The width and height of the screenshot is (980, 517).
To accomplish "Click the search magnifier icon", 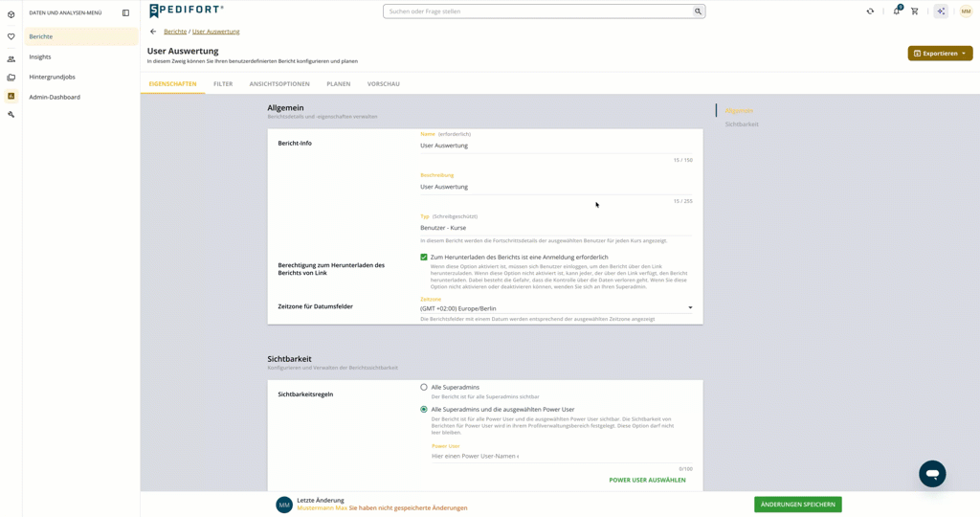I will tap(698, 11).
